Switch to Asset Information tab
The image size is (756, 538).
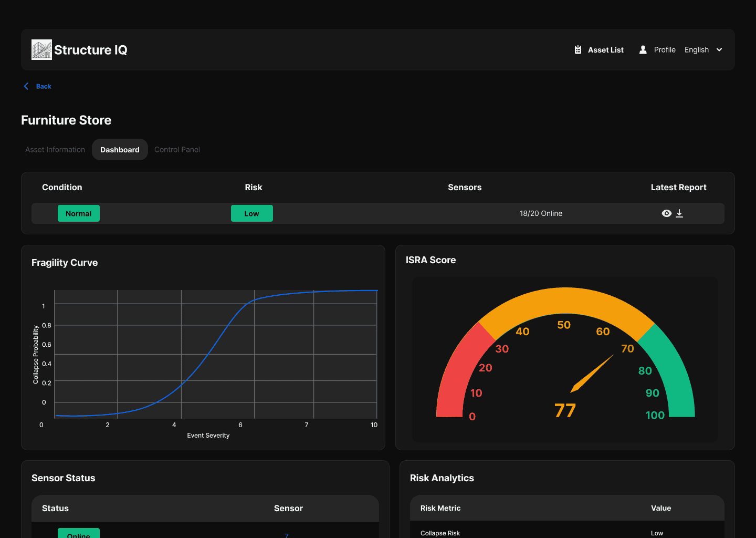[55, 150]
